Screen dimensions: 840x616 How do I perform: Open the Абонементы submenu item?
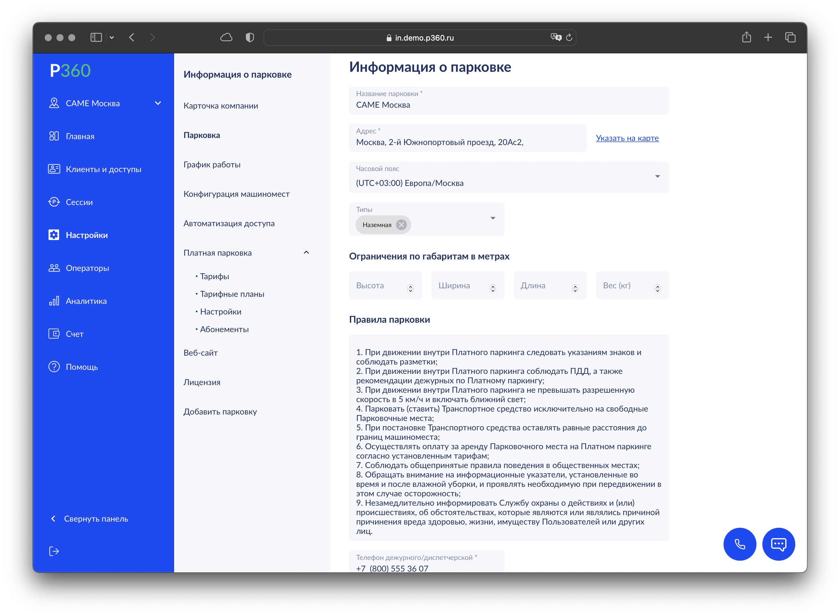224,329
